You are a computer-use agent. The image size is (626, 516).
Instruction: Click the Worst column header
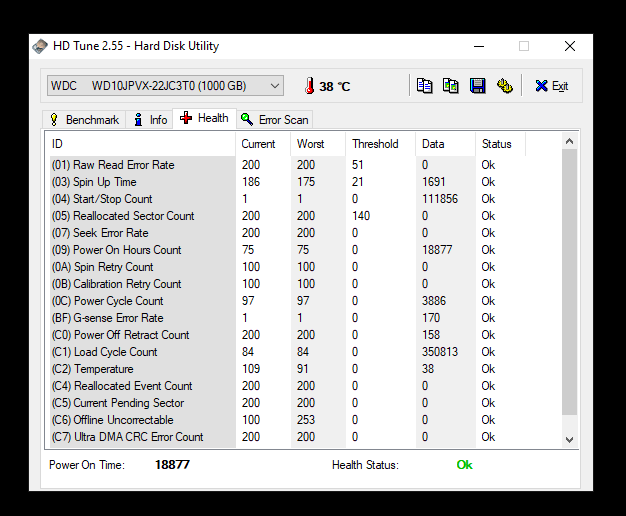(x=318, y=144)
